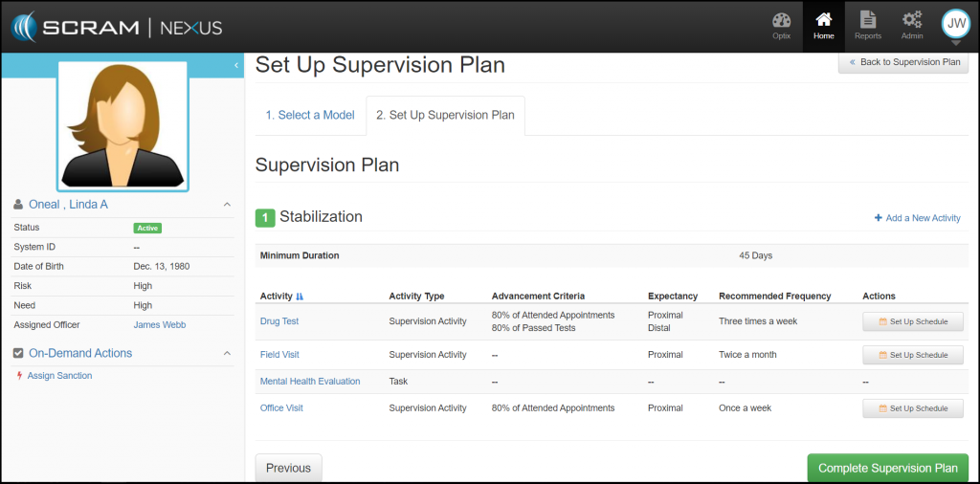
Task: Collapse the Oneal, Linda A section
Action: click(227, 205)
